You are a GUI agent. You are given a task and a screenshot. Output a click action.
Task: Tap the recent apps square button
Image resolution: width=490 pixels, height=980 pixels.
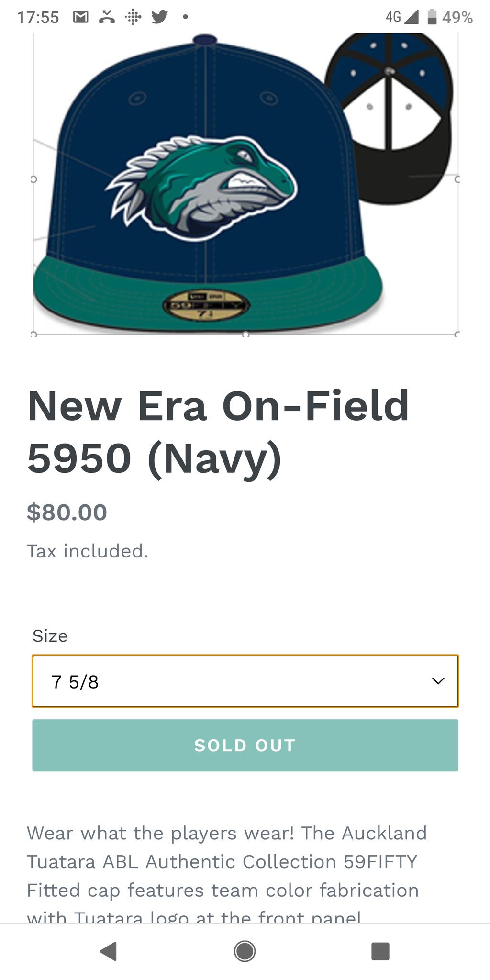(x=380, y=951)
